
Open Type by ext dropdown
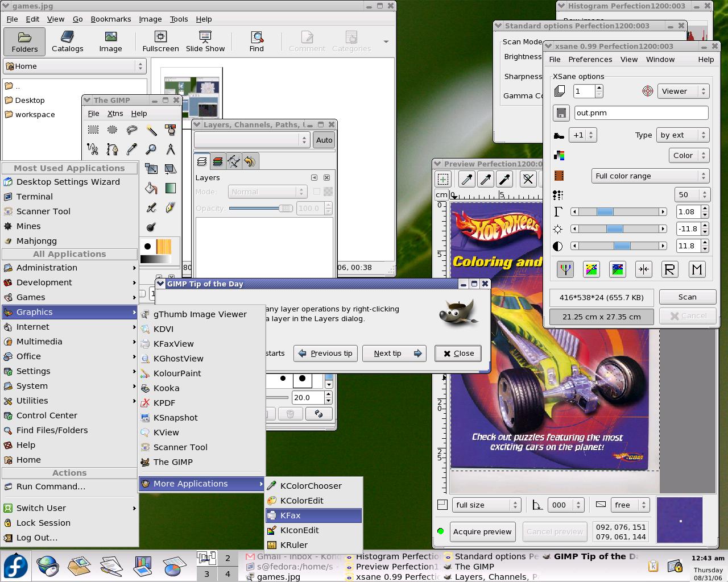(683, 135)
